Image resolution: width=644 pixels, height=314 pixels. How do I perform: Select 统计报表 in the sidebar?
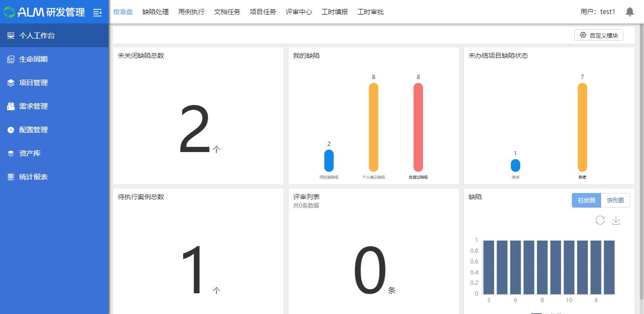(x=34, y=177)
